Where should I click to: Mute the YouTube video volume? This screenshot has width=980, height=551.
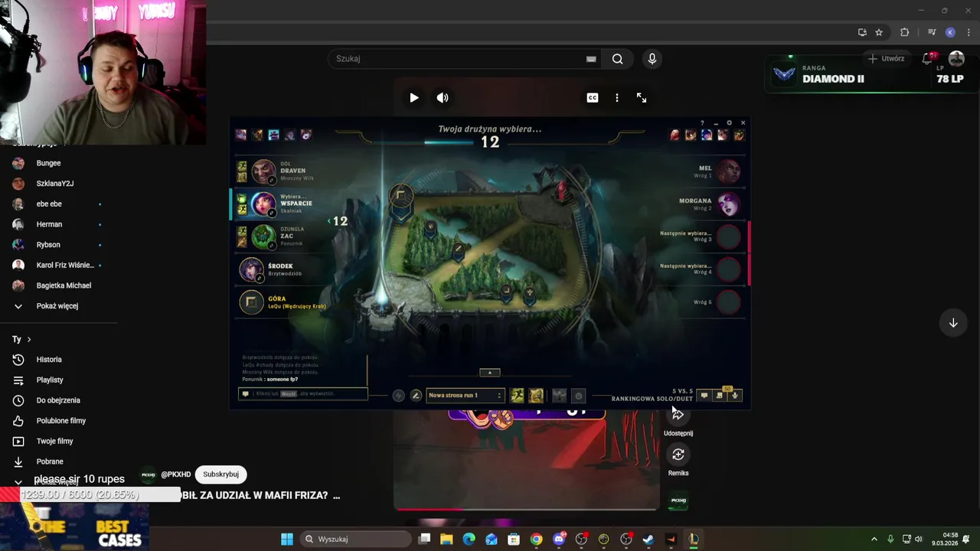point(443,98)
